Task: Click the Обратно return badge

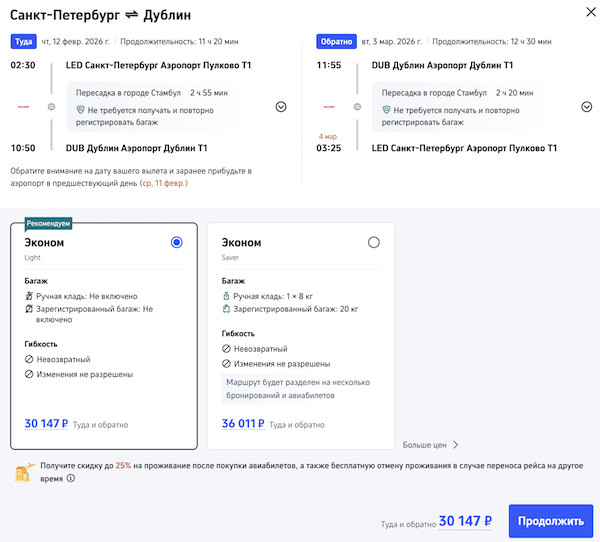Action: (335, 42)
